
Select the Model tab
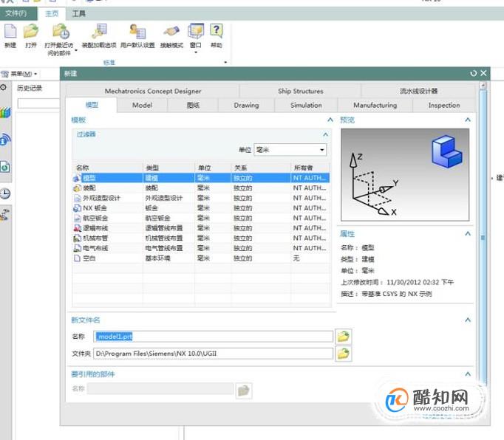[142, 106]
